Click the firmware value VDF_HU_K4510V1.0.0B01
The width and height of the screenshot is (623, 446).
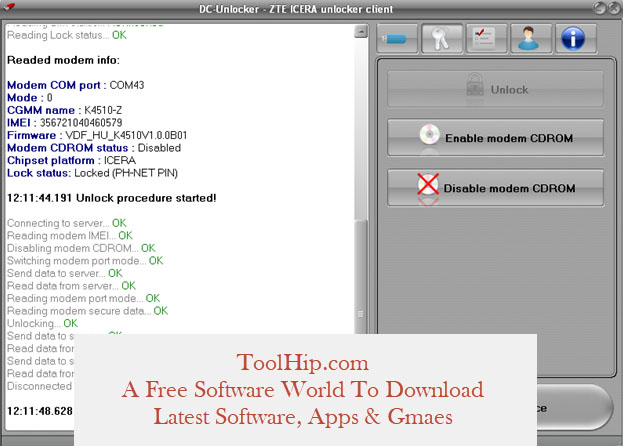126,135
